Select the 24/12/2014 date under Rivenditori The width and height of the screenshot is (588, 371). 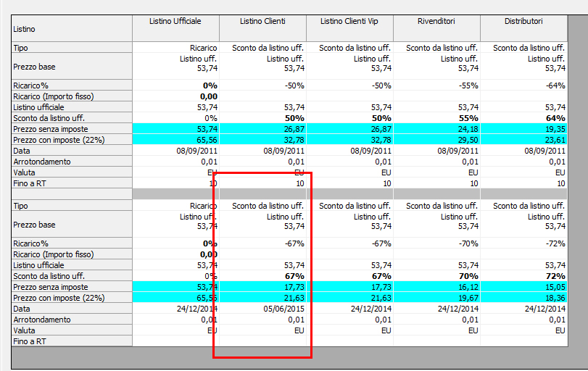(436, 309)
